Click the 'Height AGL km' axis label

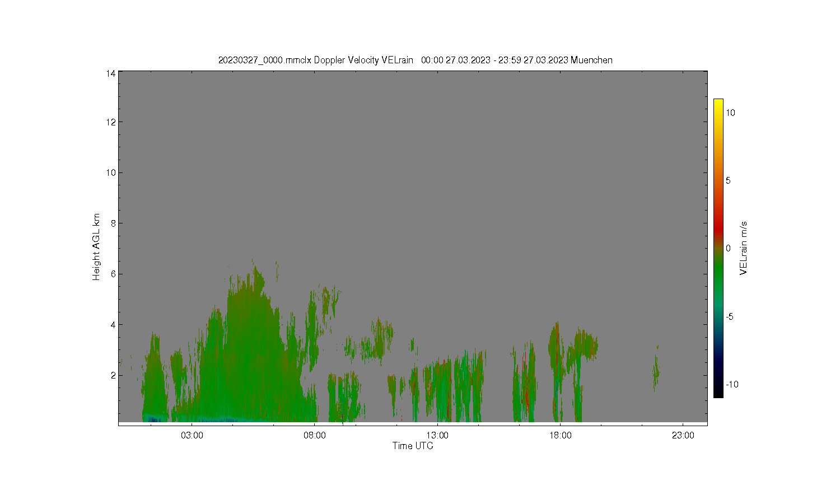96,247
